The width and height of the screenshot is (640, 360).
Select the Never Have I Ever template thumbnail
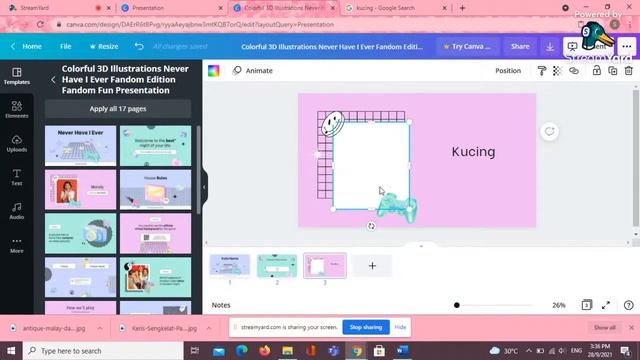point(80,146)
